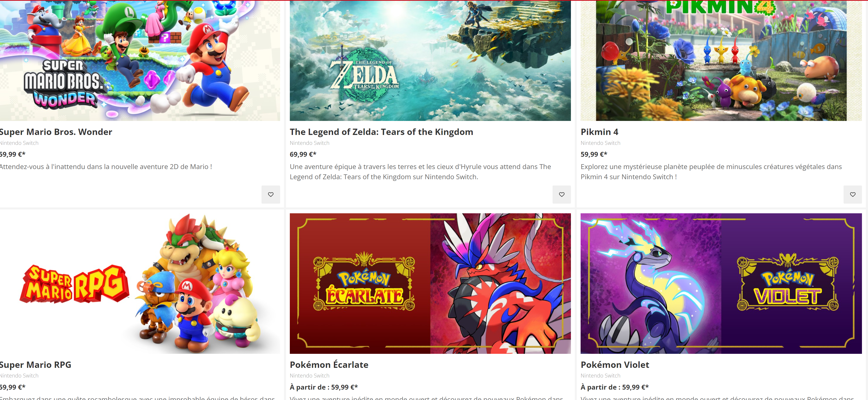This screenshot has height=400, width=868.
Task: Click the Nintendo Switch label under Pokémon Violet
Action: [600, 375]
